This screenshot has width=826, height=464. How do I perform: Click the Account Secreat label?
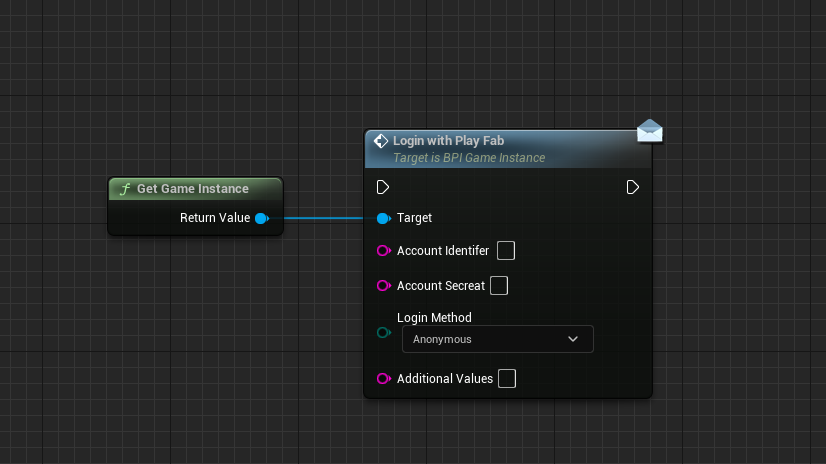[x=440, y=285]
